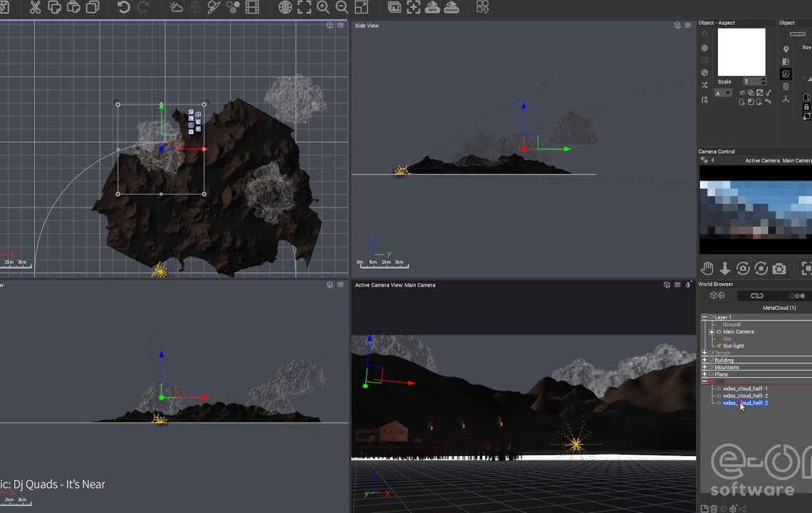Viewport: 812px width, 513px height.
Task: Expand the Plane layer tree node
Action: (704, 375)
